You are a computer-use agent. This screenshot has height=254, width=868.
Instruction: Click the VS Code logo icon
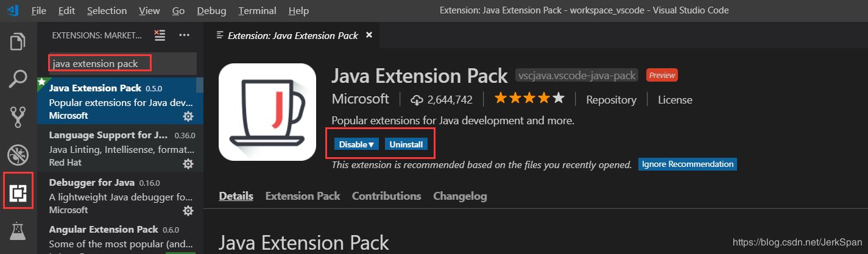pos(12,10)
